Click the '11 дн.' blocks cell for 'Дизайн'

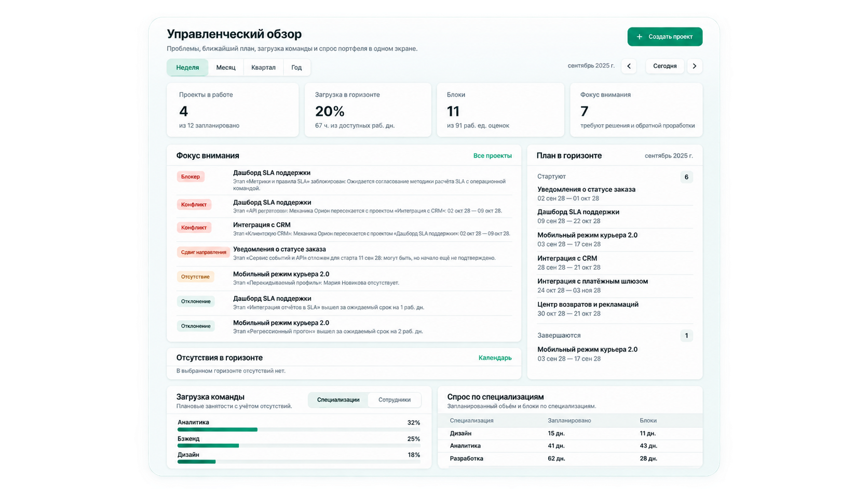point(647,433)
